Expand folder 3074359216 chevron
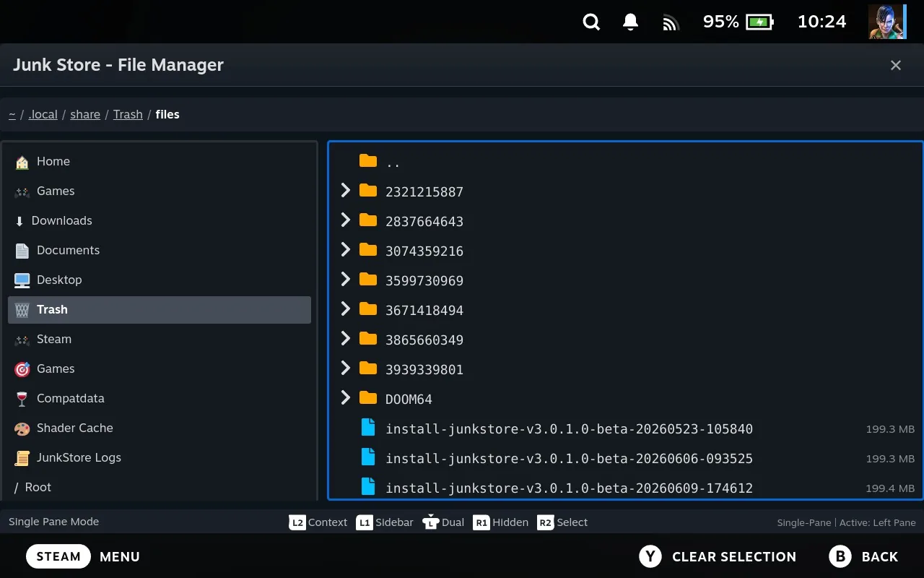The image size is (924, 578). coord(345,250)
